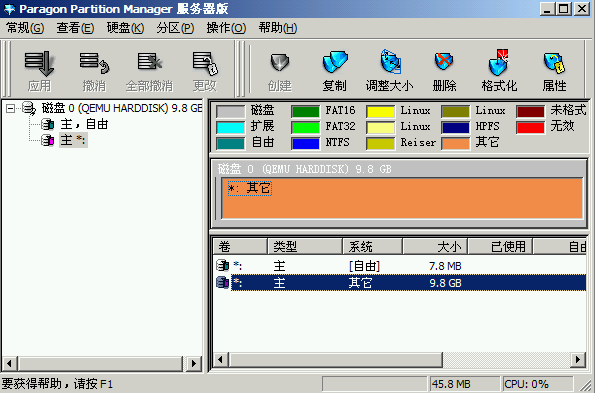Click the icon of 7.8 MB free row
This screenshot has width=595, height=393.
tap(223, 266)
